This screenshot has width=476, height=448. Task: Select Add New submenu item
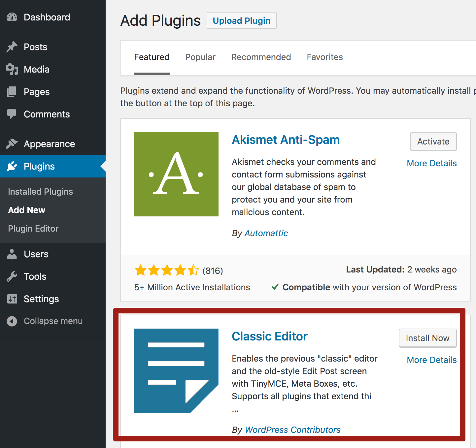tap(27, 210)
